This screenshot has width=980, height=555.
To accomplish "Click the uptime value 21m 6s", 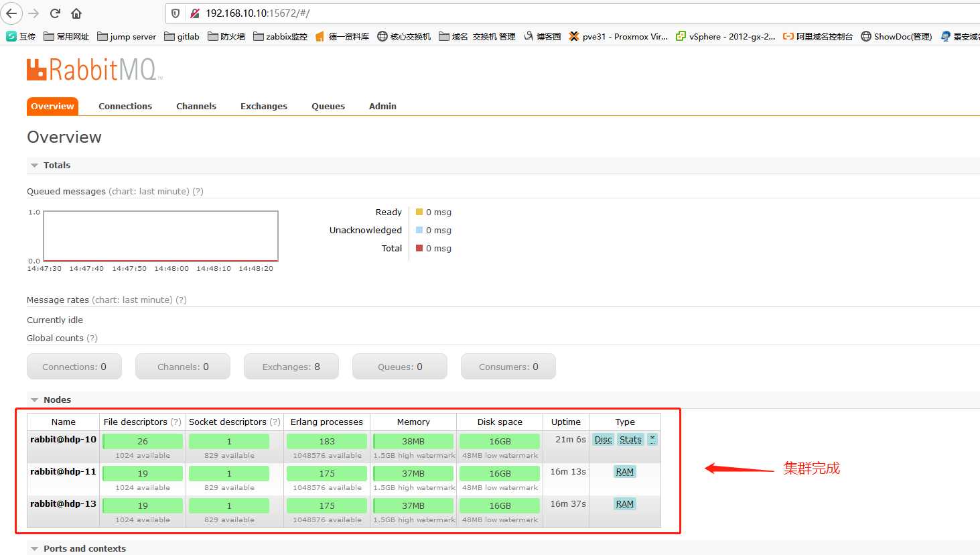I will (571, 440).
